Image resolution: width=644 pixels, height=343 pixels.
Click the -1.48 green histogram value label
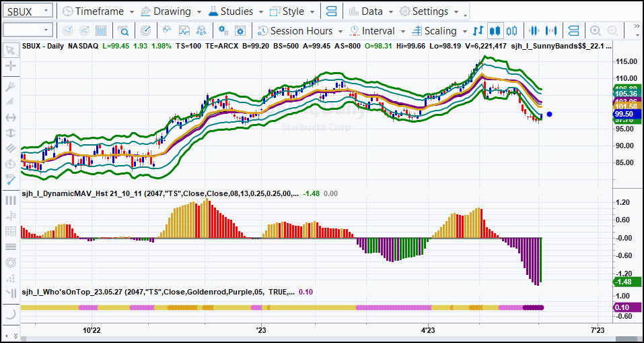[627, 282]
